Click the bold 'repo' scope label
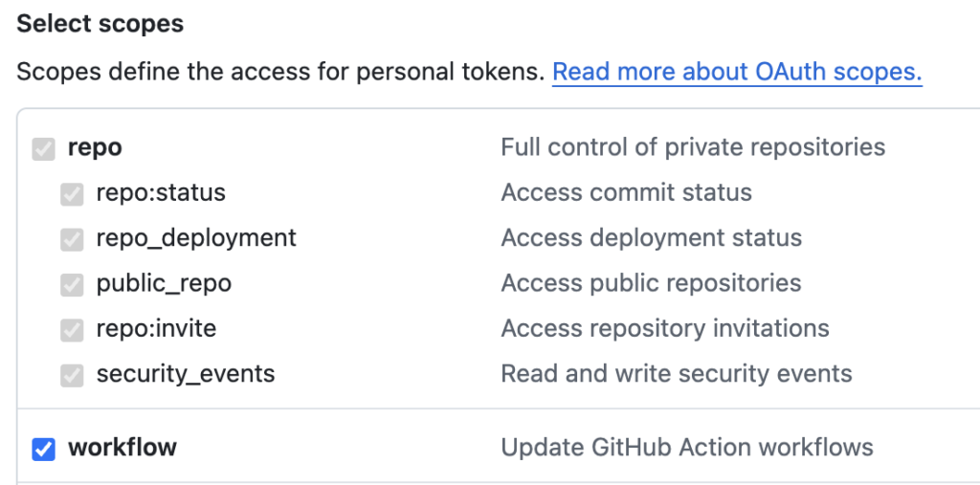 pos(95,147)
